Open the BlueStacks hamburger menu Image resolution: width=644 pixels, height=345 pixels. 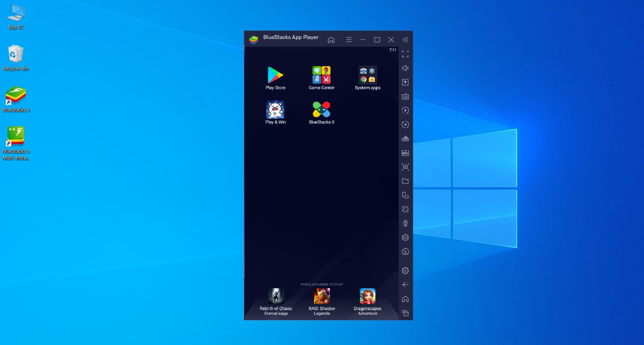[x=349, y=40]
